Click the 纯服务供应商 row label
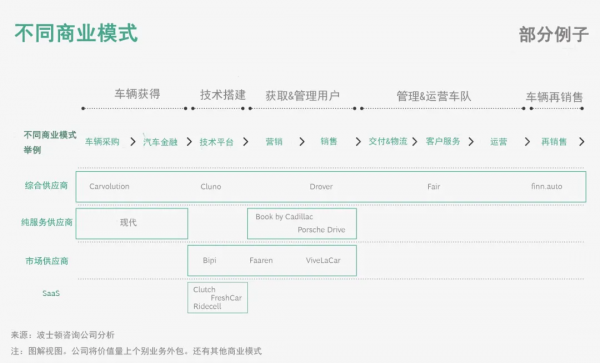Viewport: 600px width, 363px height. 47,222
